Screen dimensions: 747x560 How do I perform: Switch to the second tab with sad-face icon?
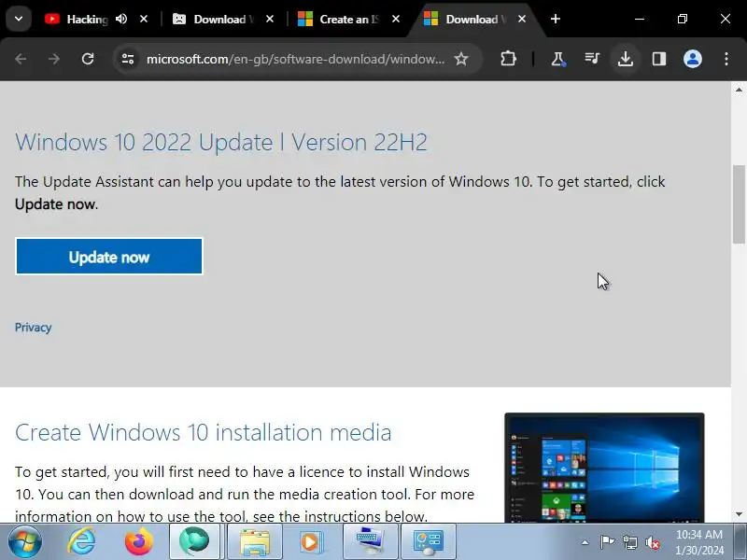point(215,19)
